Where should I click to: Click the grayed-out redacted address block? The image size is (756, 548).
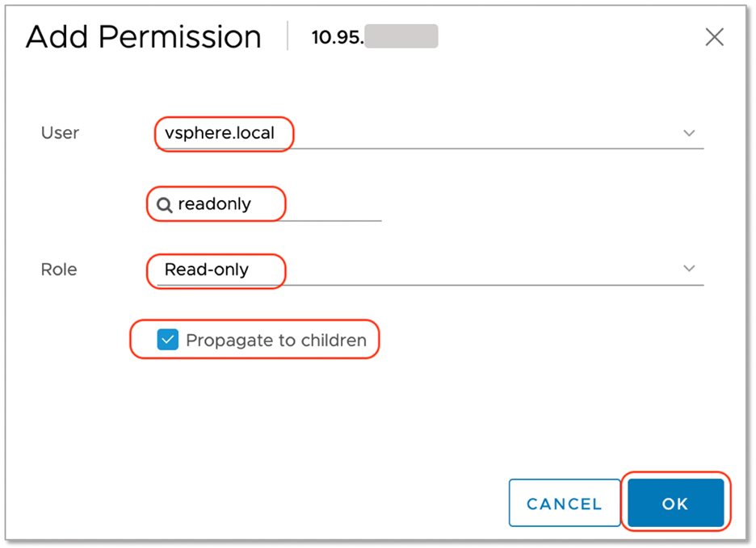point(401,37)
